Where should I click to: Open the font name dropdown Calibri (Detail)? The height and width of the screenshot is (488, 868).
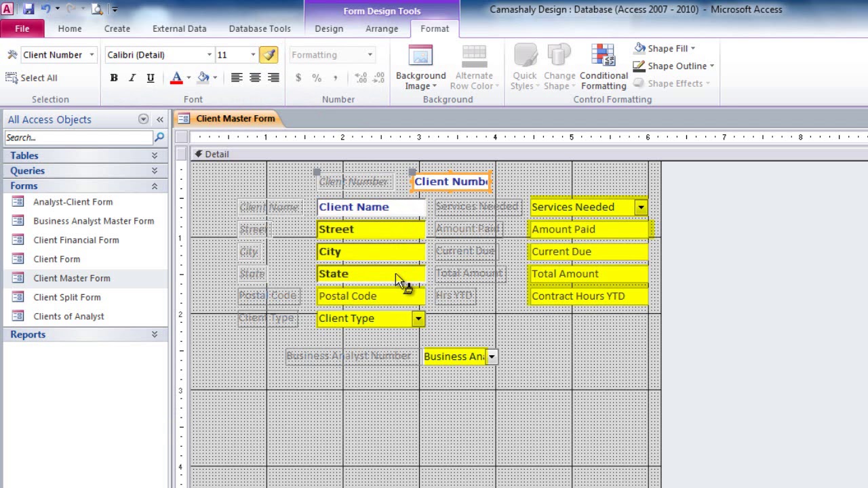pyautogui.click(x=210, y=55)
